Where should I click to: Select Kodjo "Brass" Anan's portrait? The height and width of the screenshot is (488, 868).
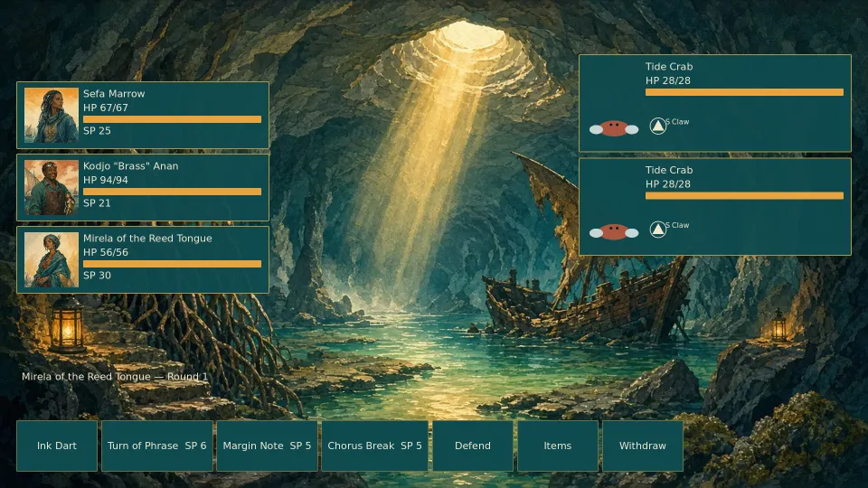(52, 188)
